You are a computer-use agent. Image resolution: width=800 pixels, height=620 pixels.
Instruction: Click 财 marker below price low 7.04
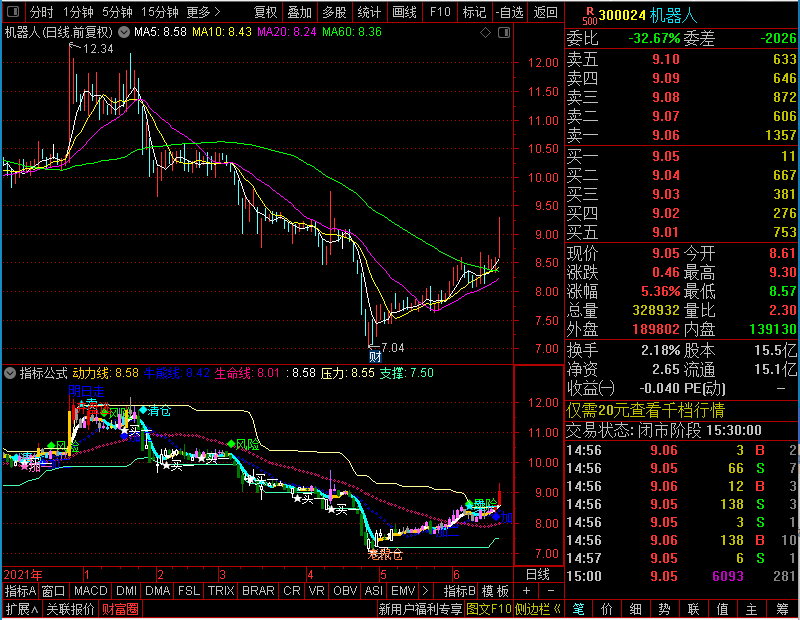[x=375, y=357]
